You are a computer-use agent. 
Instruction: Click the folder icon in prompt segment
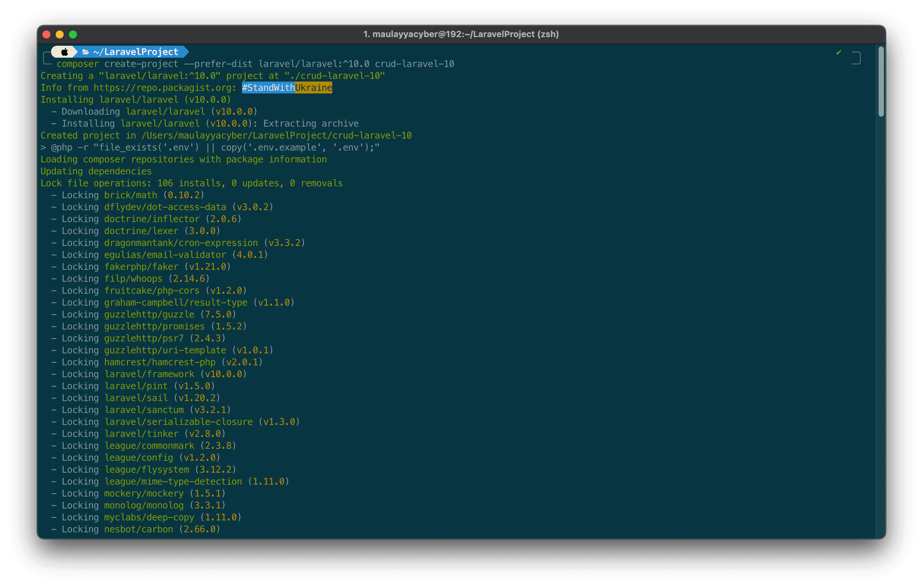(x=86, y=52)
